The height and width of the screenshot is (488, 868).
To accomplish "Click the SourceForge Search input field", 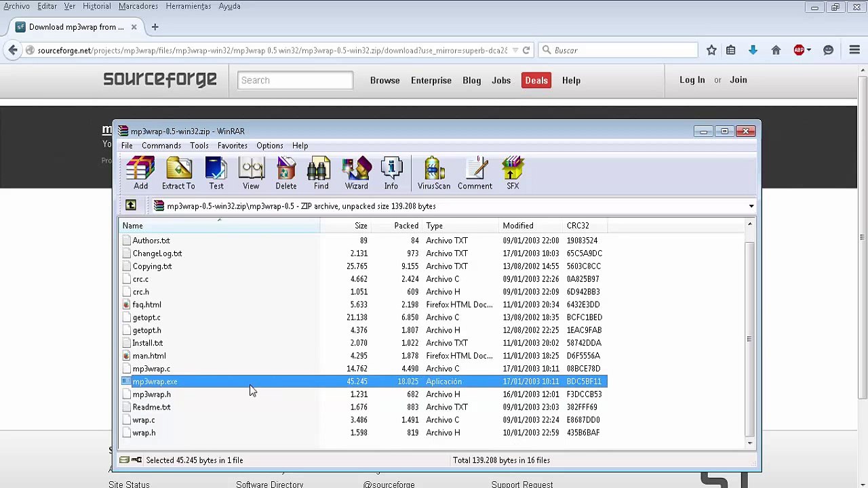I will (x=295, y=80).
